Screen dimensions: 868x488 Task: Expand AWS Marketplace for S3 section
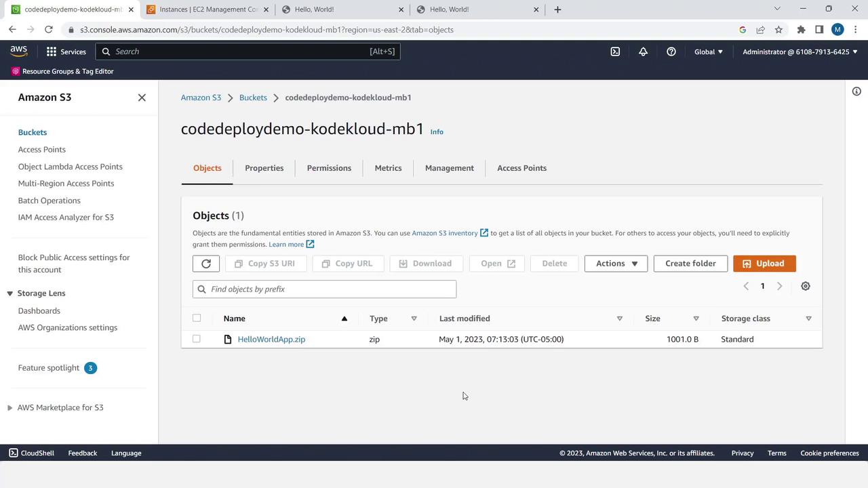tap(9, 408)
